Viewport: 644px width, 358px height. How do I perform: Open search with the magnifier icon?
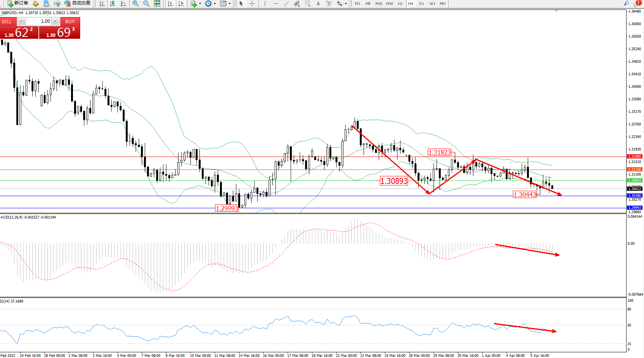(627, 3)
